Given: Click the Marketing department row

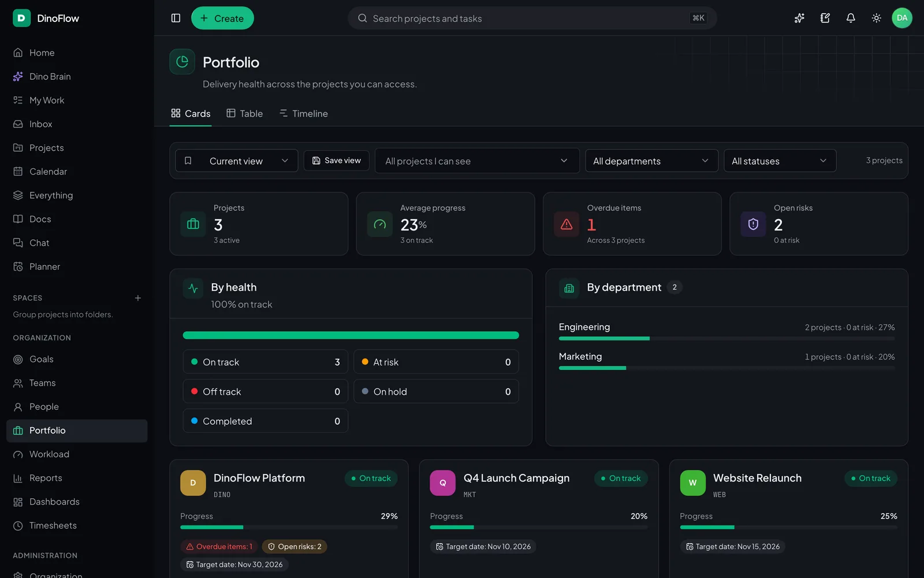Looking at the screenshot, I should (726, 361).
